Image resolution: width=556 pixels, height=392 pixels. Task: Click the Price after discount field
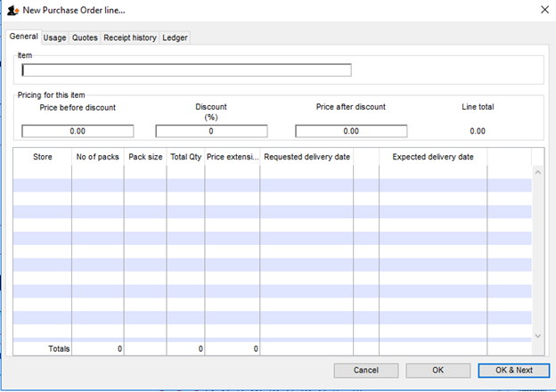351,131
